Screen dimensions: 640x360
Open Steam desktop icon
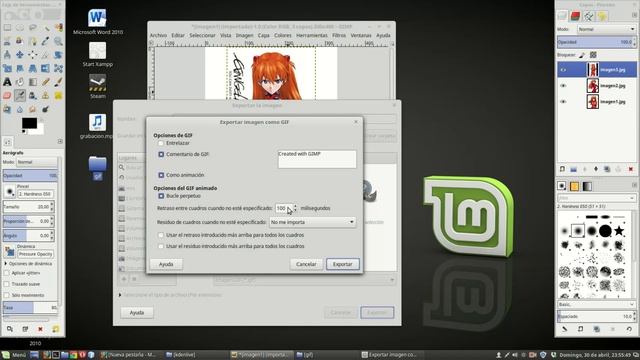[x=98, y=86]
